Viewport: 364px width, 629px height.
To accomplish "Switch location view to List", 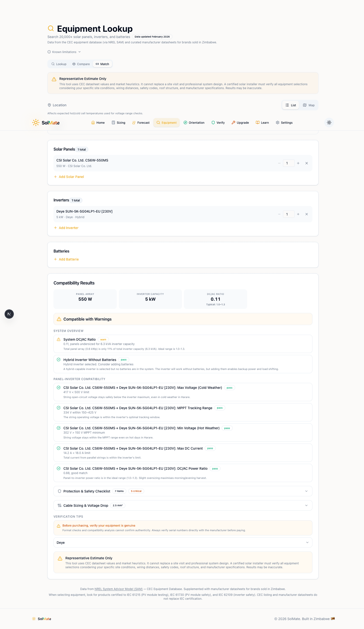I will (x=291, y=105).
